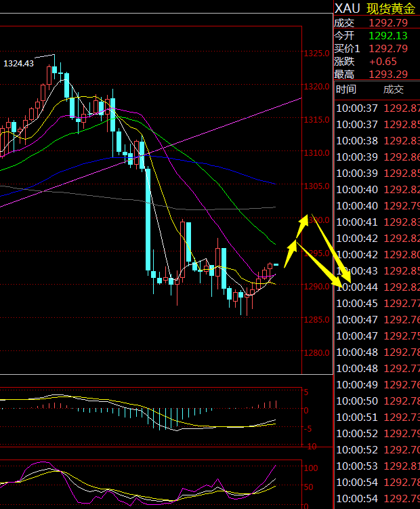Click the yellow down-arrow head near 1290
Screen dimensions: 420x509
coord(341,283)
